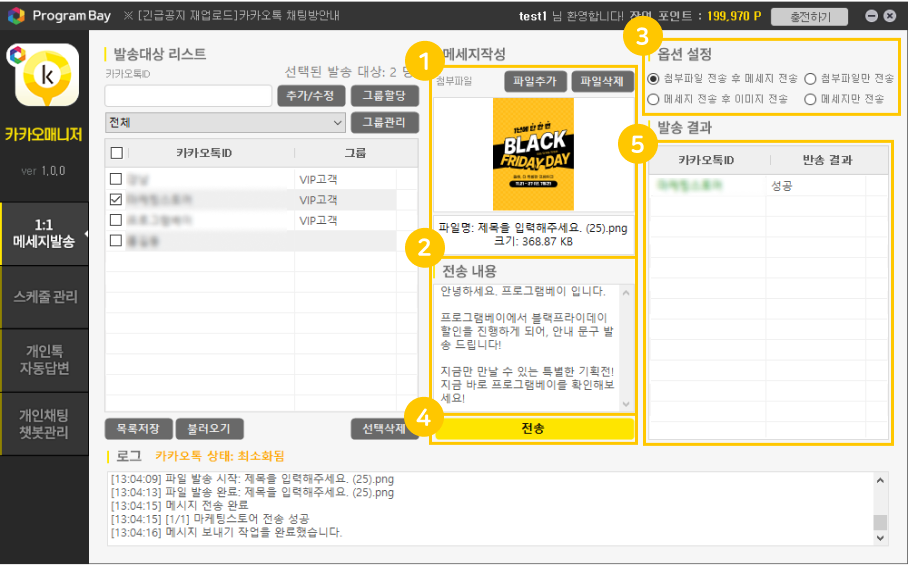Click the 파일추가 button
The image size is (910, 566).
coord(536,81)
